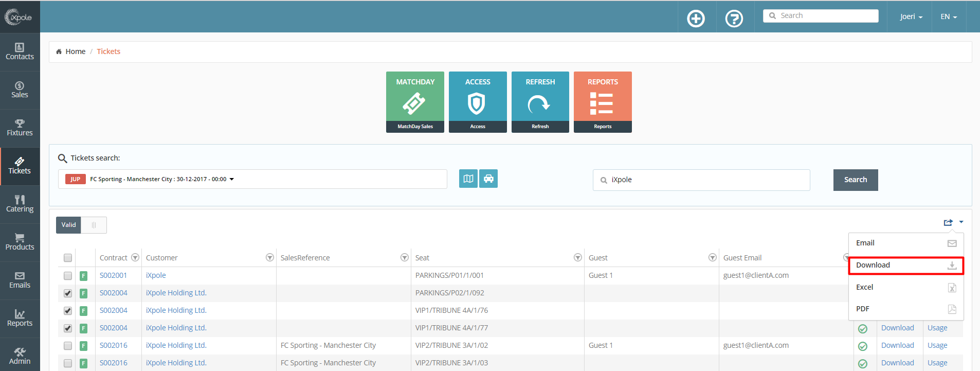This screenshot has width=980, height=371.
Task: Toggle the Valid switch
Action: coord(81,225)
